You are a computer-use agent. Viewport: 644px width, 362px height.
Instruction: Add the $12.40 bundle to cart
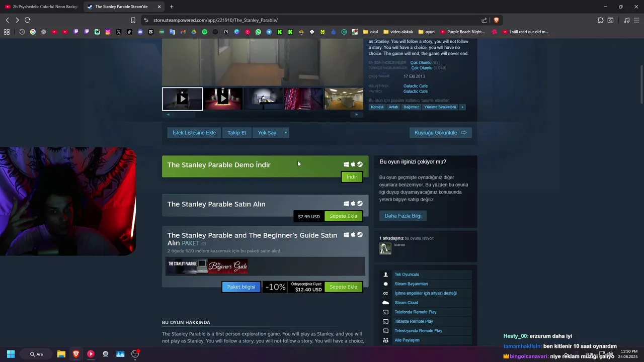[343, 287]
